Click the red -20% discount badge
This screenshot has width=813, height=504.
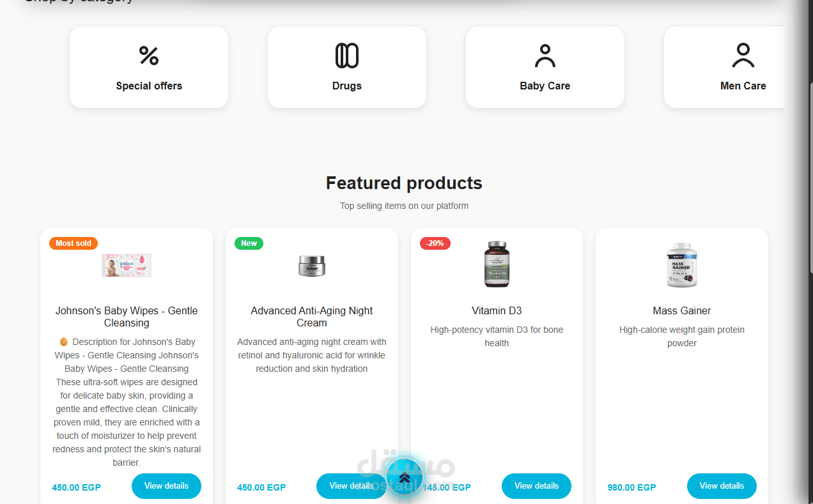[x=435, y=243]
